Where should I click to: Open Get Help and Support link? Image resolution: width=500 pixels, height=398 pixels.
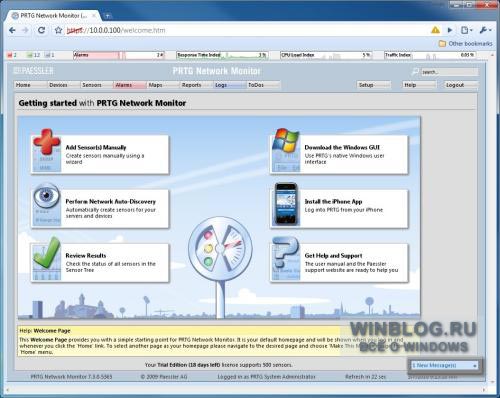pos(333,256)
